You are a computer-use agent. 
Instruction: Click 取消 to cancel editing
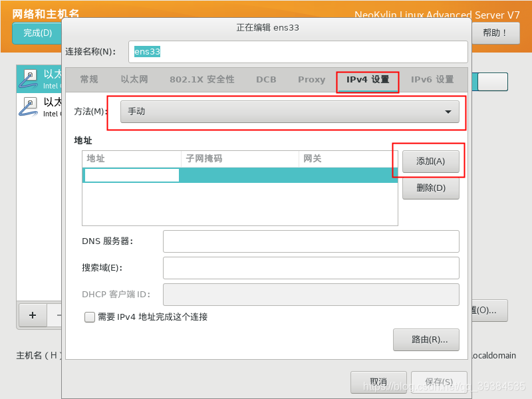(x=378, y=382)
